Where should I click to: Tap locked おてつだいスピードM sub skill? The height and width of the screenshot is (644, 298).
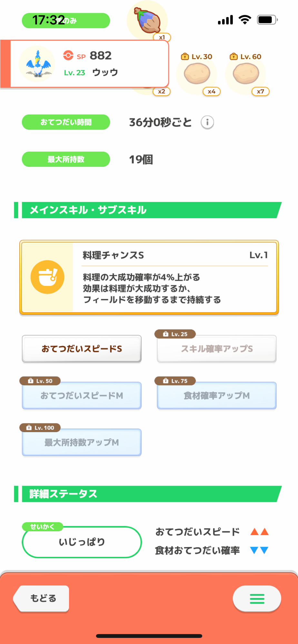82,396
